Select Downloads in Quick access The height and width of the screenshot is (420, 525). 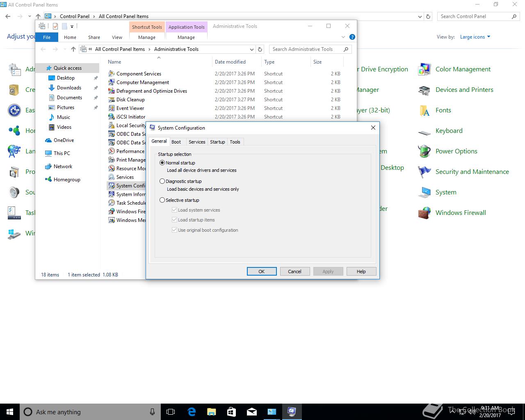tap(69, 88)
